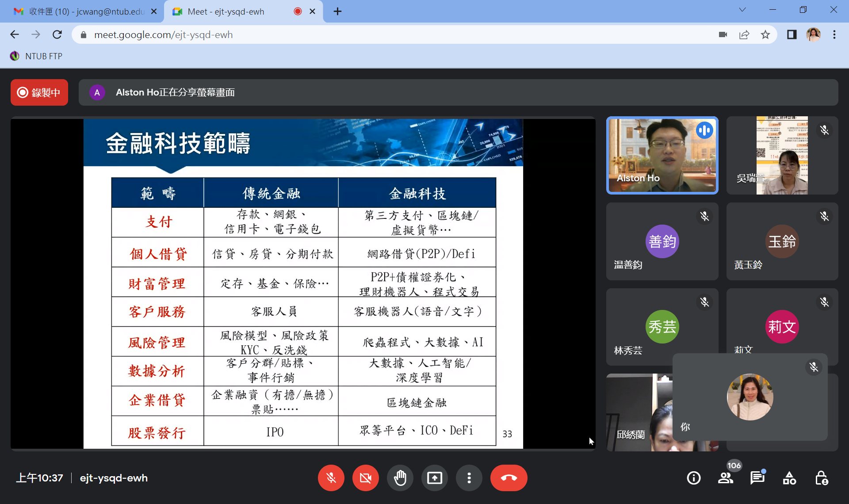
Task: Turn on the camera in the call bar
Action: pos(365,478)
